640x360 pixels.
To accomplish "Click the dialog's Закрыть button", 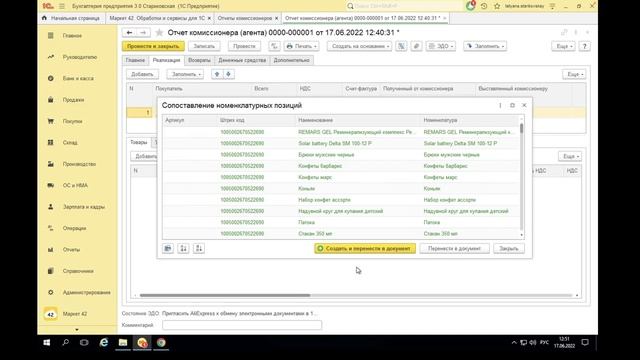I will pos(509,248).
